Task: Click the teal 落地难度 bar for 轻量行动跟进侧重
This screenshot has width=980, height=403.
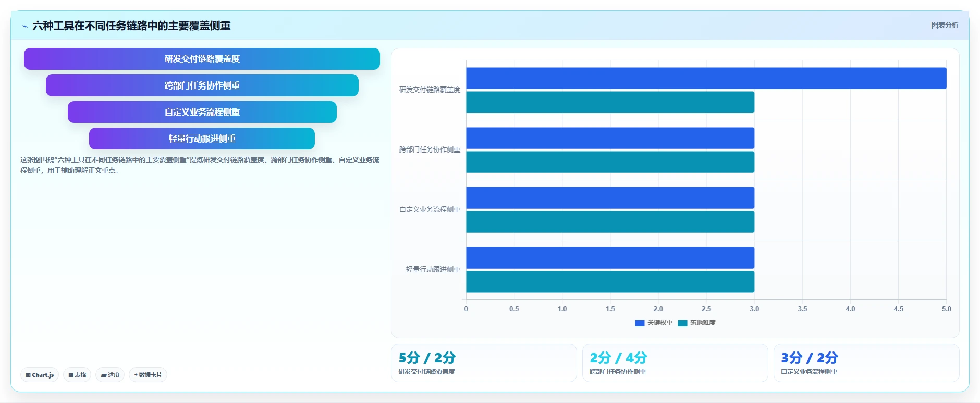Action: coord(610,282)
